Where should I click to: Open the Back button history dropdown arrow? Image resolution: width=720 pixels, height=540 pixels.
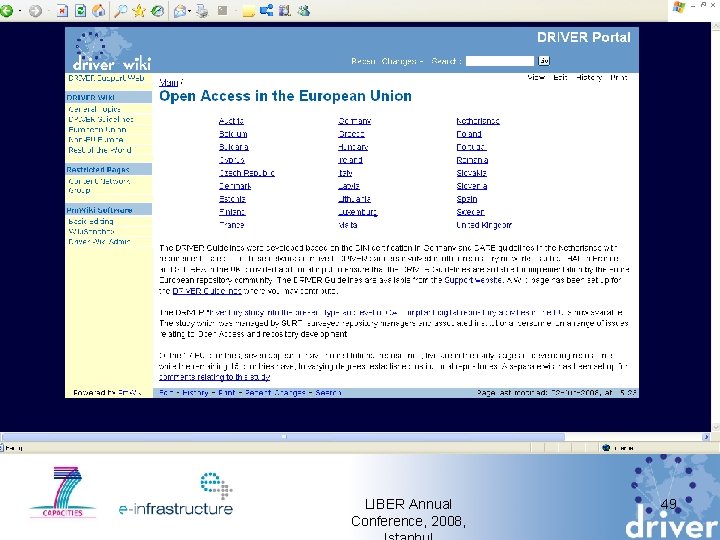(x=20, y=11)
